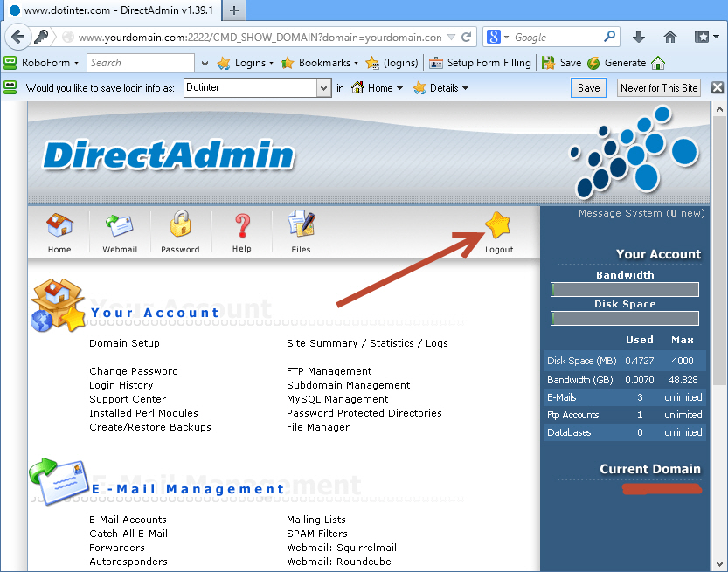728x572 pixels.
Task: Expand the Bookmarks dropdown in RoboForm toolbar
Action: pos(356,63)
